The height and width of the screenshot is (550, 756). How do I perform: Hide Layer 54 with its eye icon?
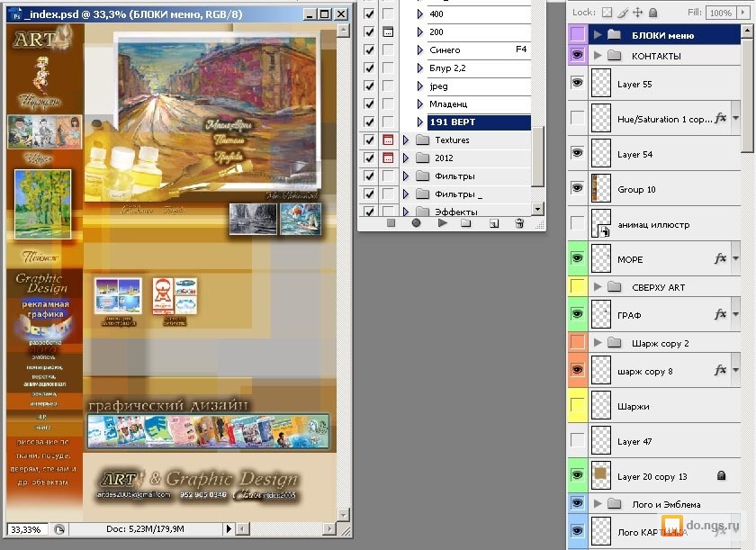pyautogui.click(x=577, y=153)
